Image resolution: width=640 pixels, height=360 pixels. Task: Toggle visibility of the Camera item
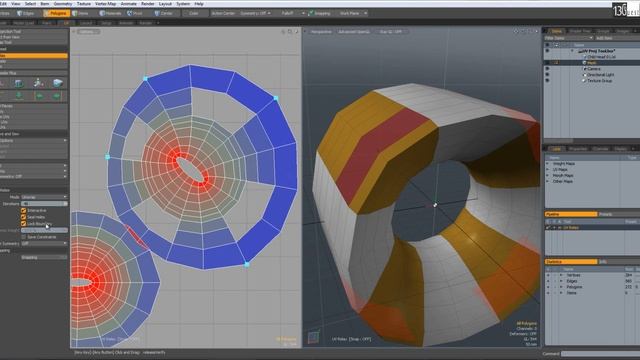click(547, 69)
